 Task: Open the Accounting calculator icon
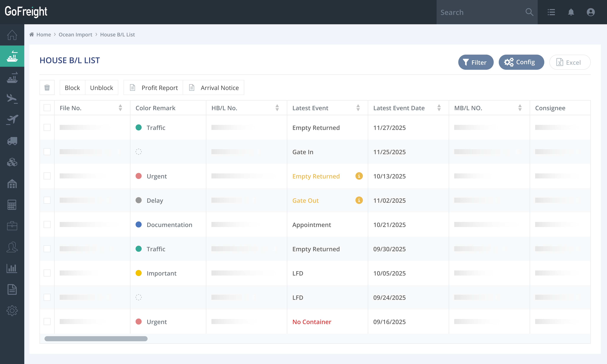pyautogui.click(x=12, y=205)
